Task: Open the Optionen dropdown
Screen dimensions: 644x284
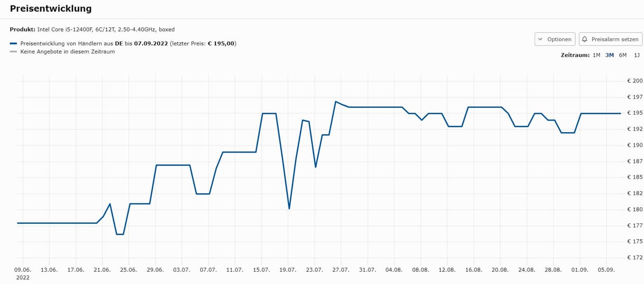Action: pos(555,39)
